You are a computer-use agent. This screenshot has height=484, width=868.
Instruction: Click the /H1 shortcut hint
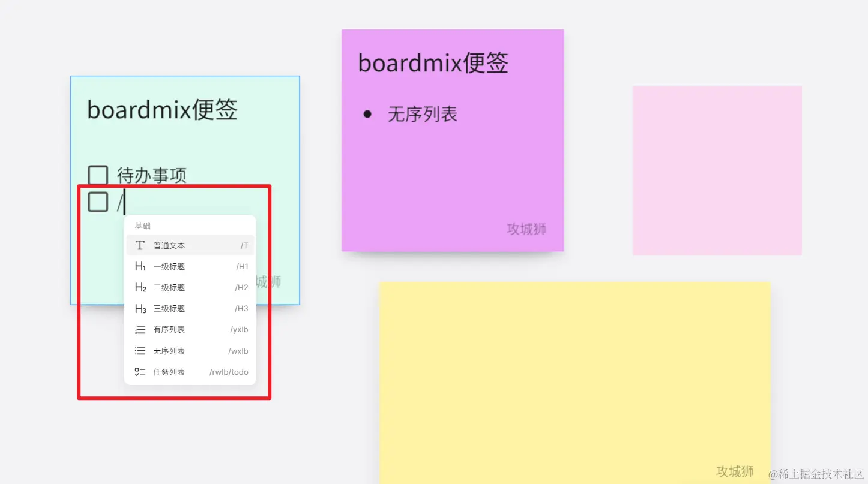click(x=242, y=266)
